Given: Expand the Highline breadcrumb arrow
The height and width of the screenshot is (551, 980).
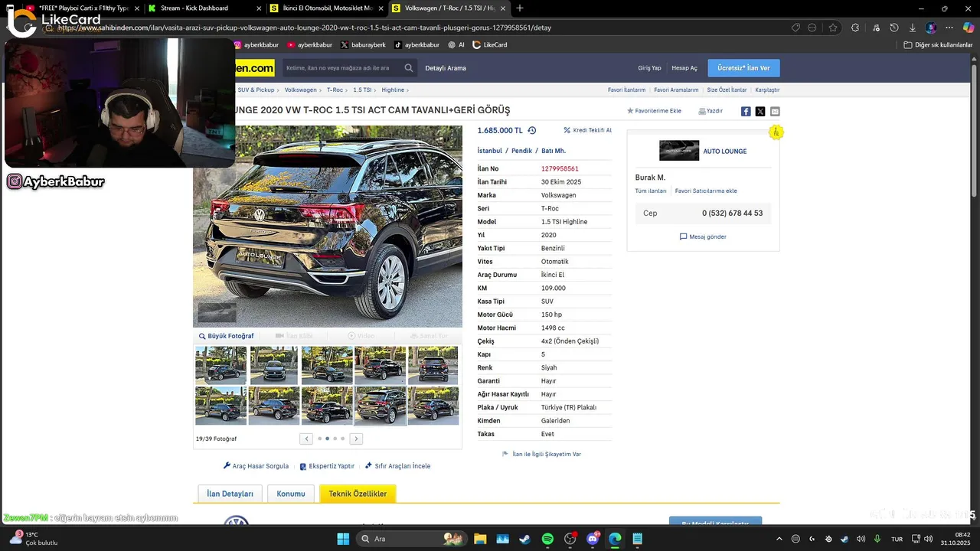Looking at the screenshot, I should point(408,90).
